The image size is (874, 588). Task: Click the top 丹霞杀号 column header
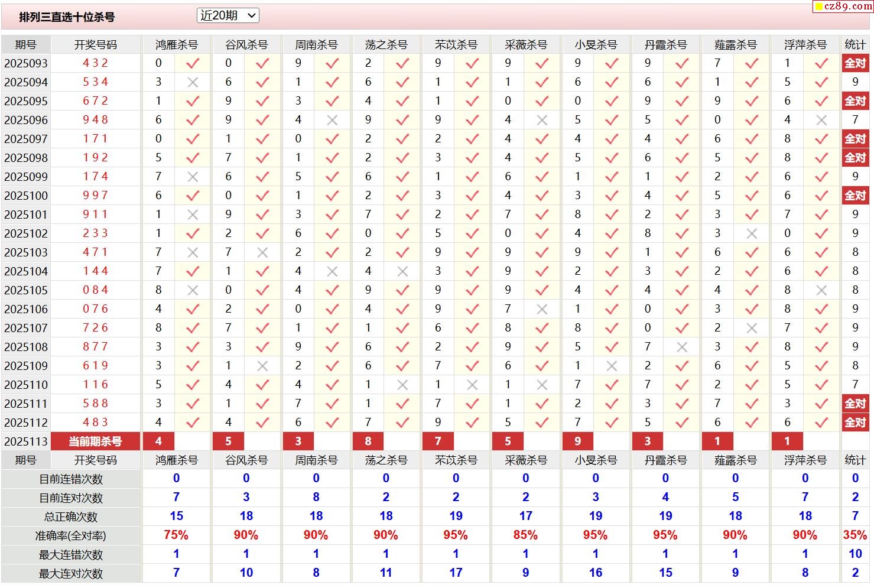point(665,44)
